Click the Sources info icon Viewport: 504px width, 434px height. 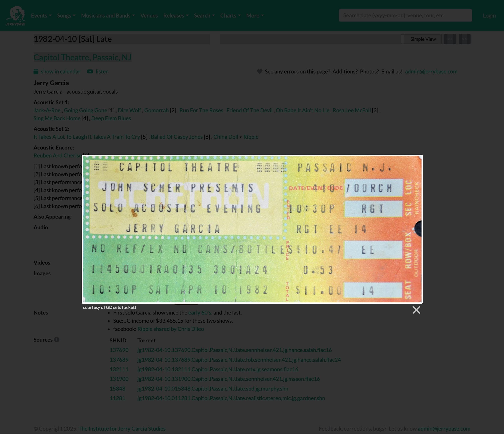click(x=57, y=340)
